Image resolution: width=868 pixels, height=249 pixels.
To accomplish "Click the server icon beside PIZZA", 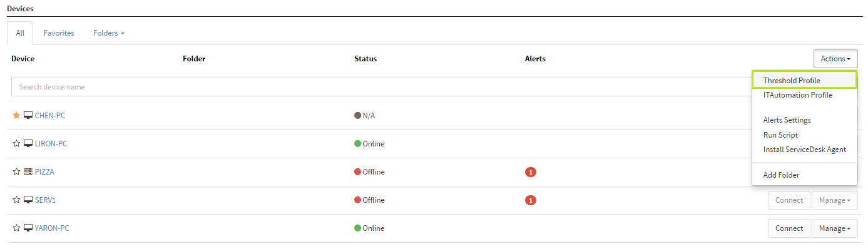I will (28, 171).
